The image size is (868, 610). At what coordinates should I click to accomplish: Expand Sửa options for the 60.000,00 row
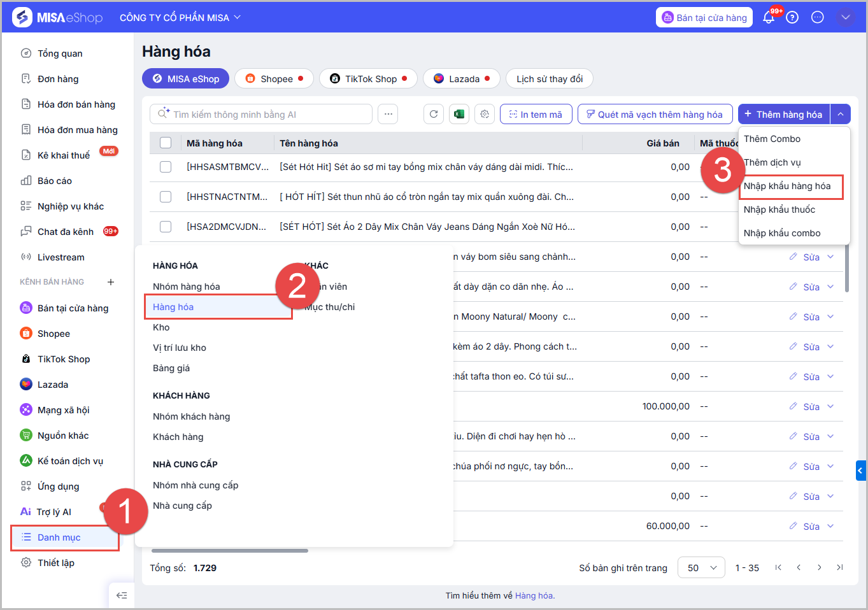[x=830, y=526]
